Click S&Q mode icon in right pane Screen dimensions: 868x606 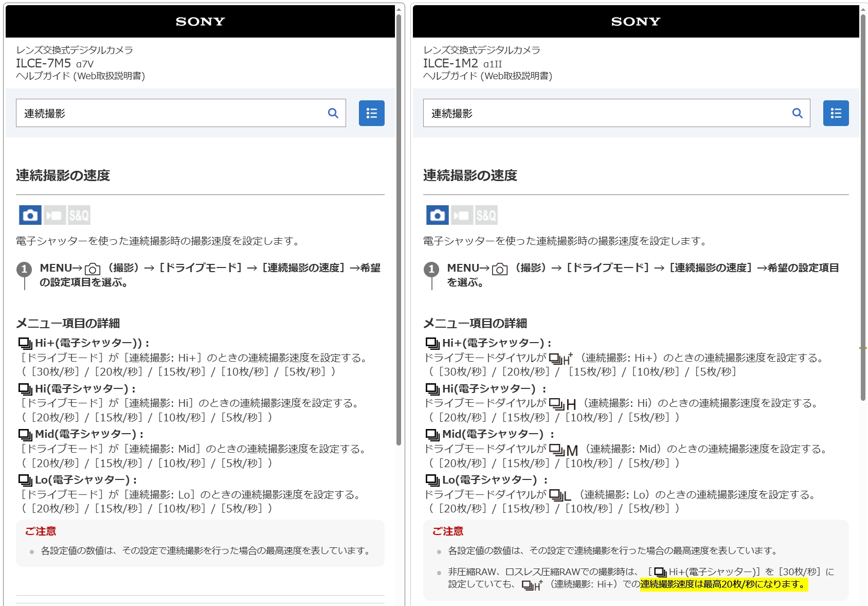coord(486,215)
